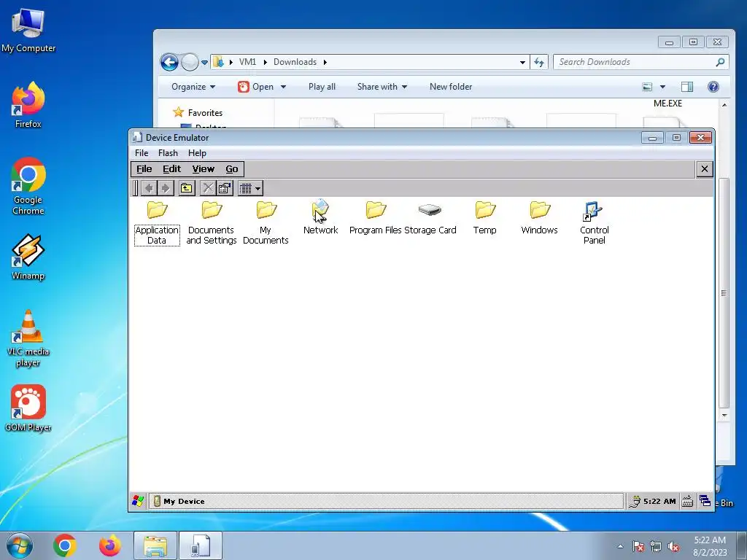
Task: Click Back button in Downloads window
Action: (169, 62)
